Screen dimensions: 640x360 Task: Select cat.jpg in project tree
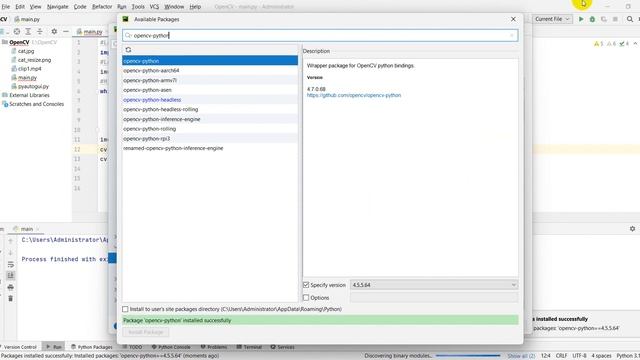26,51
